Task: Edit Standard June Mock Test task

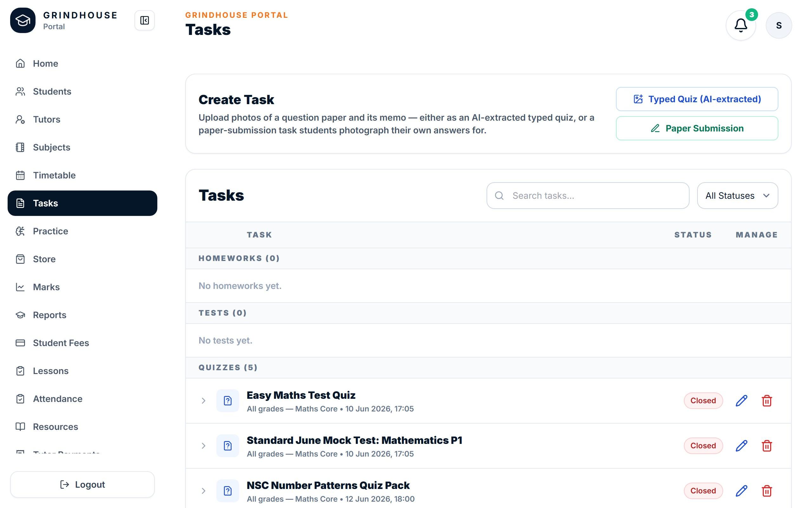Action: tap(741, 445)
